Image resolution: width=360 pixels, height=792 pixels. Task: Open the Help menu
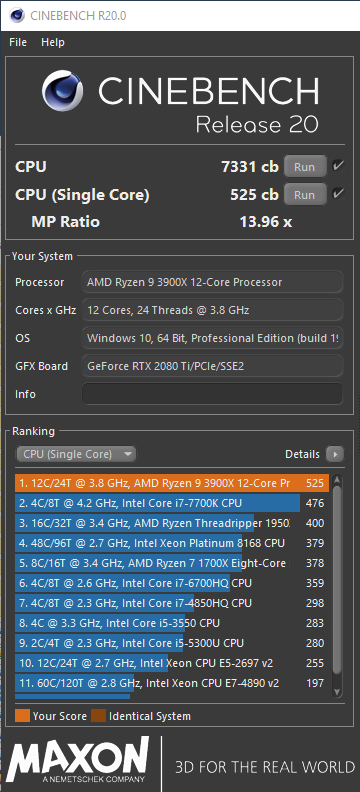click(53, 42)
